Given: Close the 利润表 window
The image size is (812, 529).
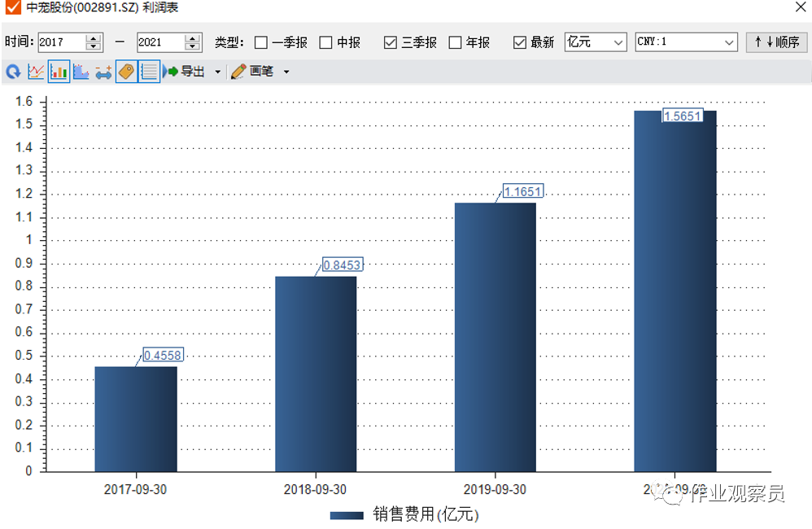Looking at the screenshot, I should (x=801, y=7).
